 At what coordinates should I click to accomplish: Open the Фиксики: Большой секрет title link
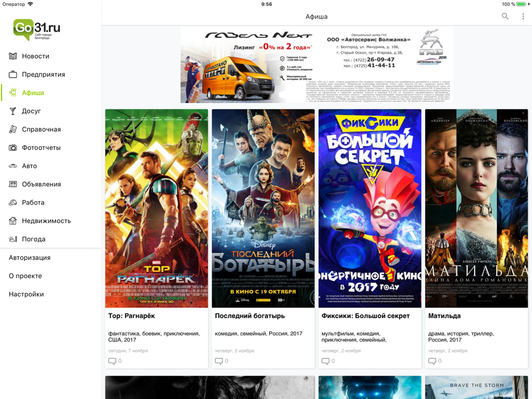[x=366, y=316]
